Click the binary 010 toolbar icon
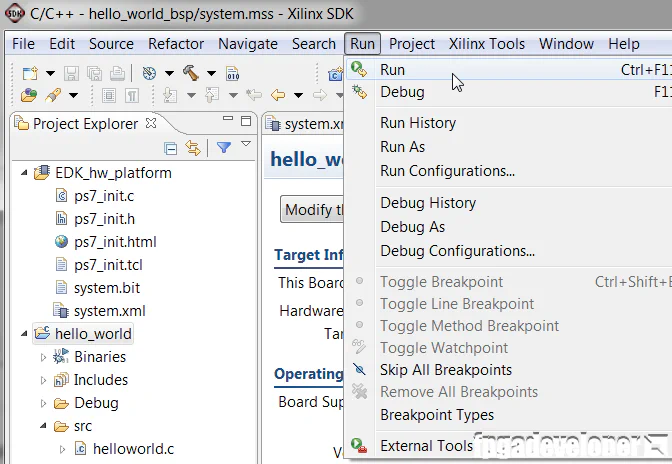Image resolution: width=672 pixels, height=464 pixels. [x=232, y=73]
